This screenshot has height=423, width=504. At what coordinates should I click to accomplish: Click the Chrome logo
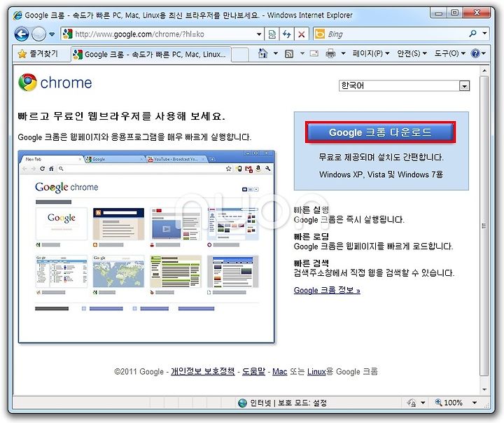click(55, 83)
